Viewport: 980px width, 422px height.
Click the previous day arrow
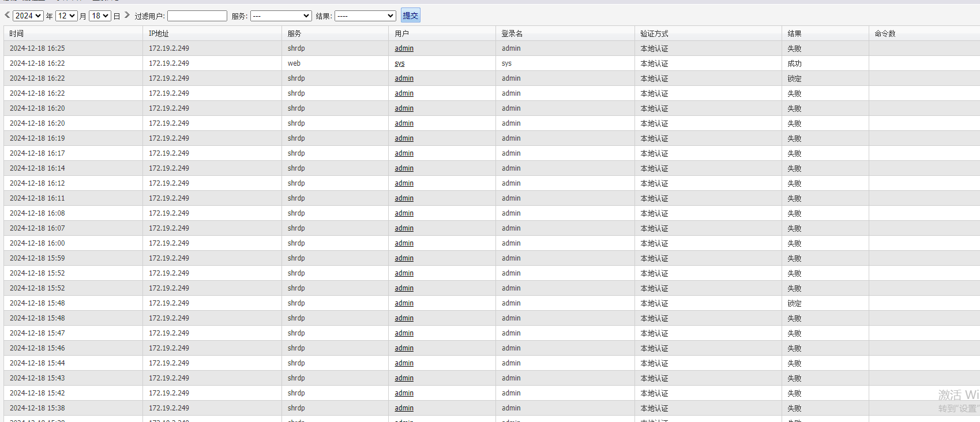coord(7,16)
